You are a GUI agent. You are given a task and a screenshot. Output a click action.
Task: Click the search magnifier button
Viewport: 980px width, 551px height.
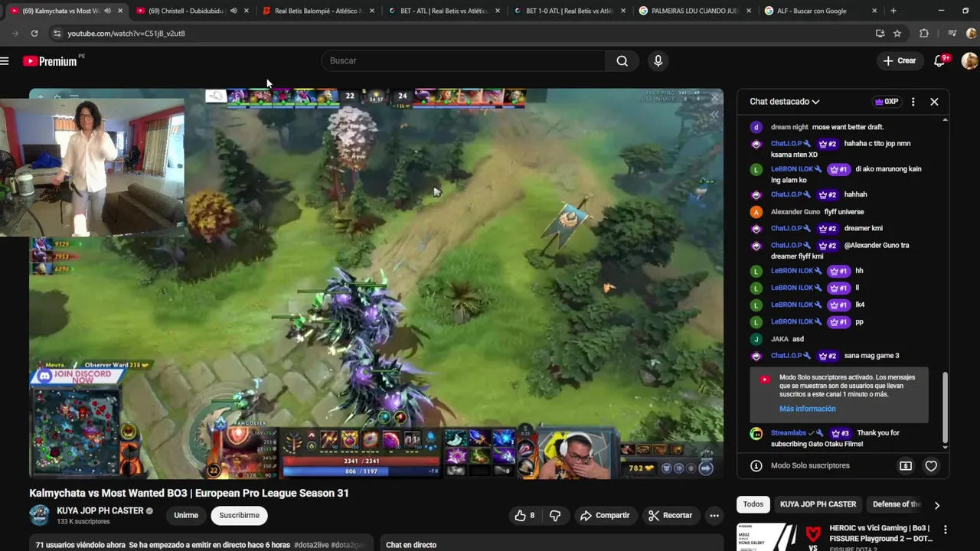(622, 60)
